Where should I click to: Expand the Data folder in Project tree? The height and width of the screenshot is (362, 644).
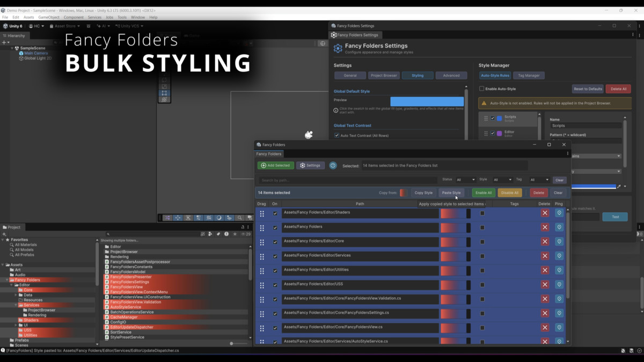(x=16, y=295)
